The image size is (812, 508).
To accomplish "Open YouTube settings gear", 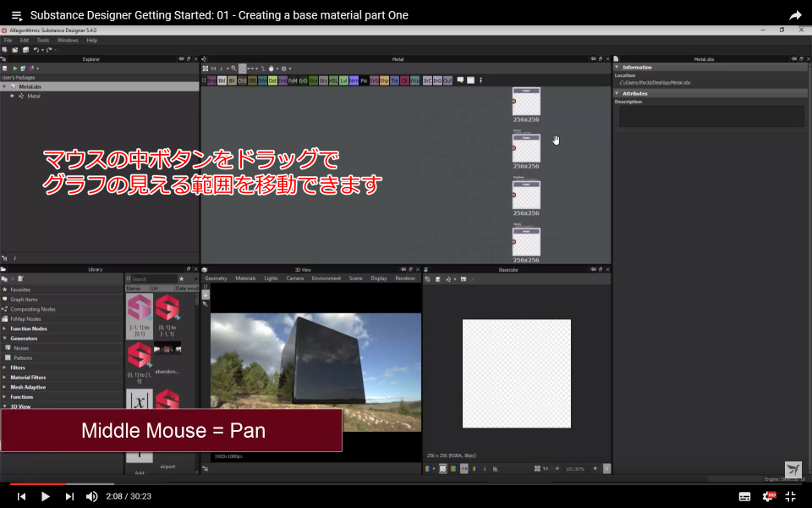I will [x=768, y=497].
